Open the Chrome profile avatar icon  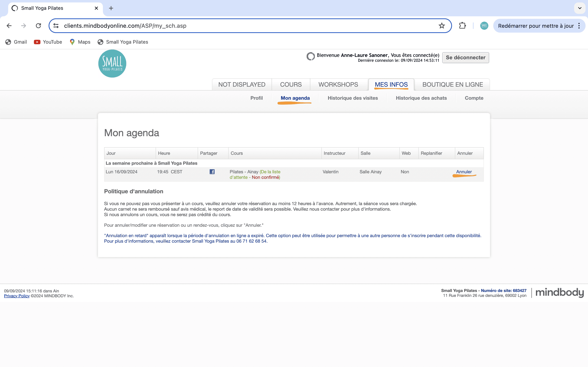coord(484,26)
